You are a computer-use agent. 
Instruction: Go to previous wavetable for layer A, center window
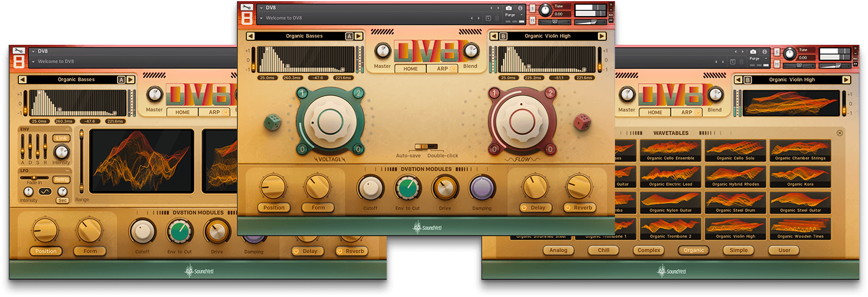pyautogui.click(x=251, y=36)
